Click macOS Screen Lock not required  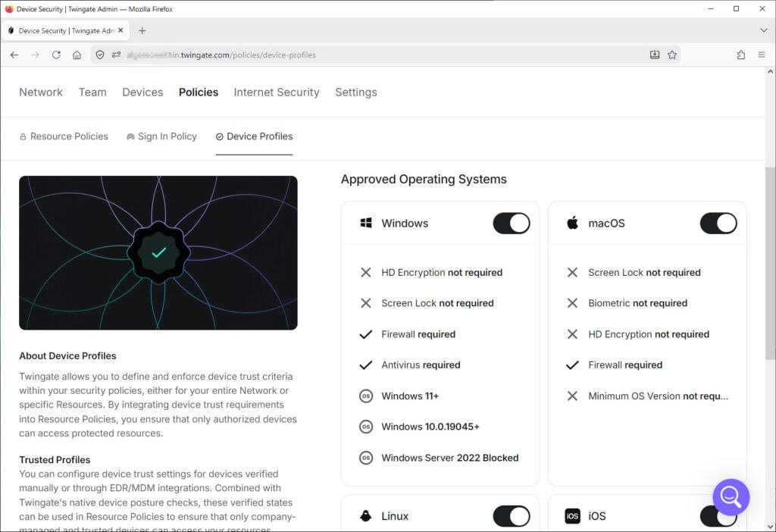pyautogui.click(x=644, y=273)
